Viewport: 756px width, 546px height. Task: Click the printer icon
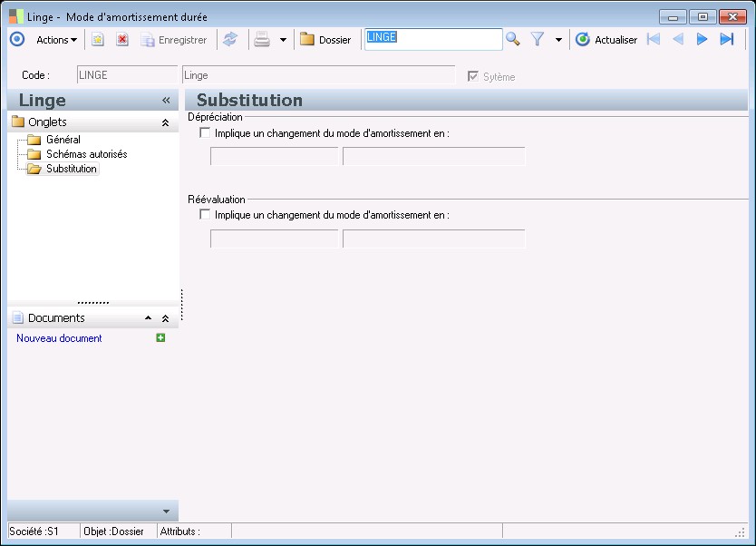tap(262, 40)
